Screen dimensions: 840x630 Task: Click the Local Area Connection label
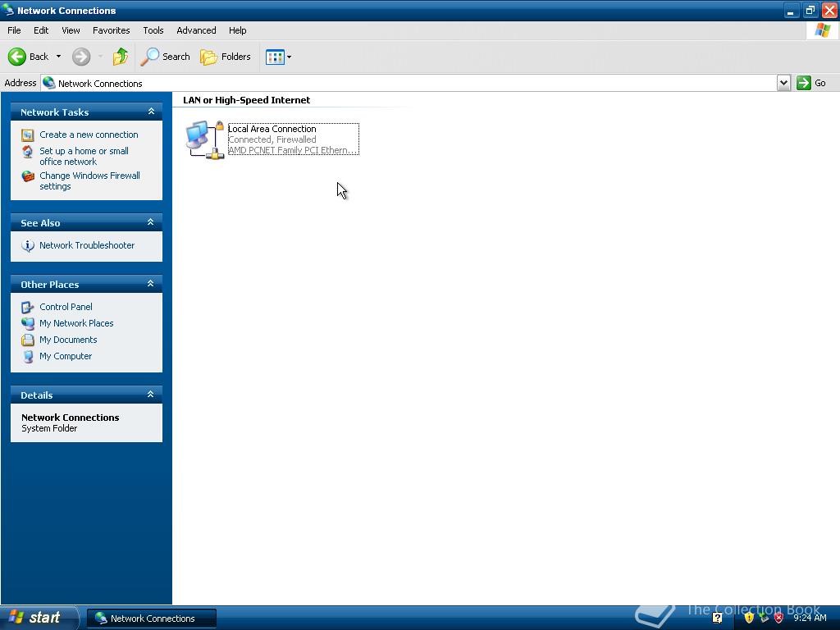coord(272,129)
